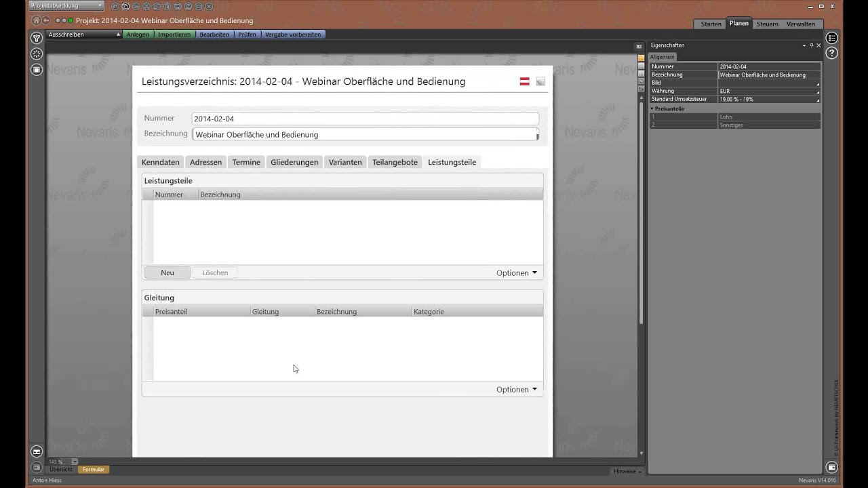
Task: Open the Teilangebote tab
Action: click(395, 163)
